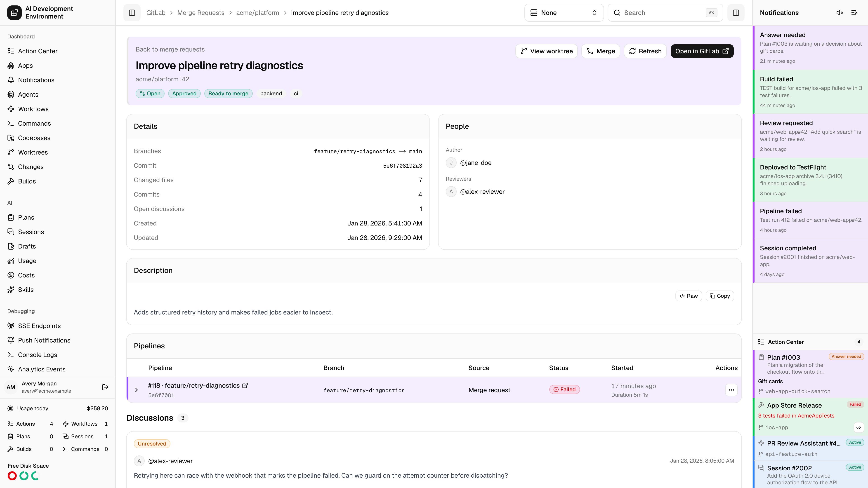The width and height of the screenshot is (868, 488).
Task: Click the Usage chart icon
Action: [x=11, y=261]
